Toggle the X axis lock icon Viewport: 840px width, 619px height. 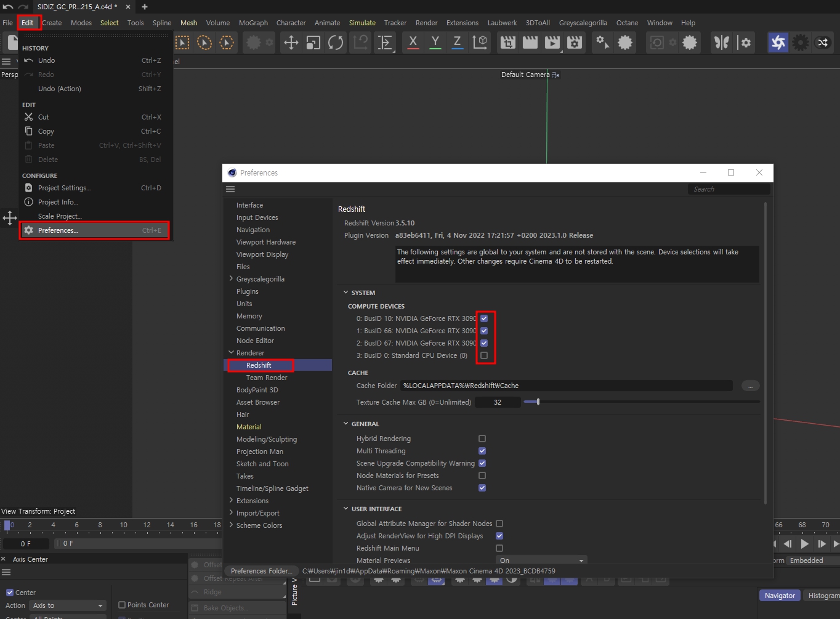[x=413, y=42]
